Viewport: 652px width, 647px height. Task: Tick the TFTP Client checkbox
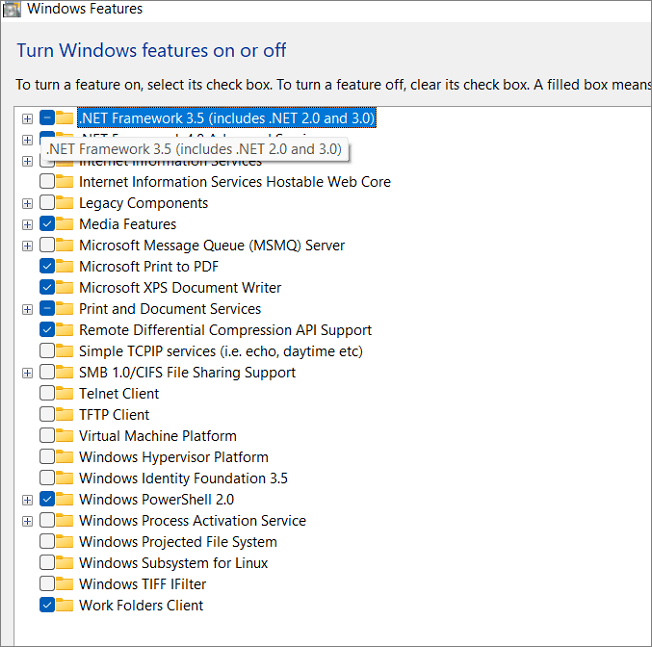coord(47,415)
